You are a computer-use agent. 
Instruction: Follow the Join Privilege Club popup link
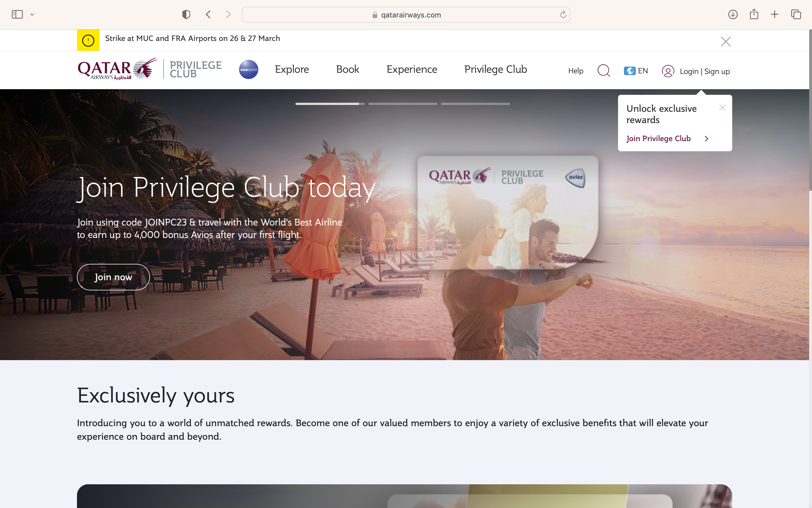point(658,138)
